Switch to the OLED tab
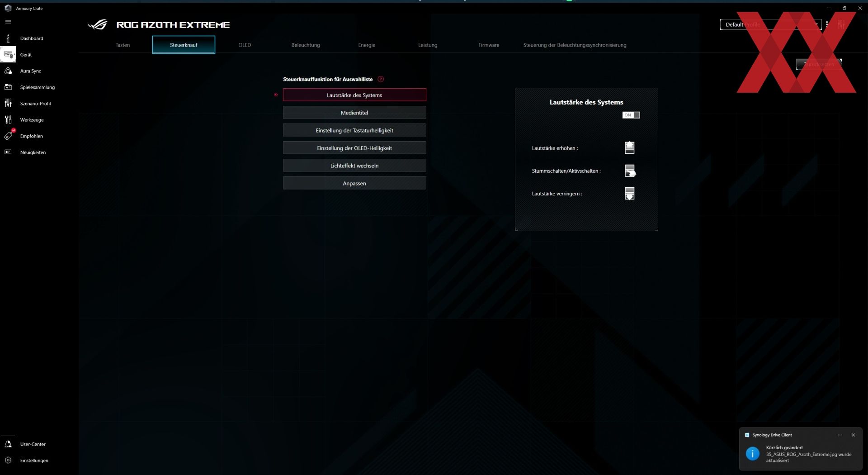The height and width of the screenshot is (475, 868). pyautogui.click(x=245, y=45)
